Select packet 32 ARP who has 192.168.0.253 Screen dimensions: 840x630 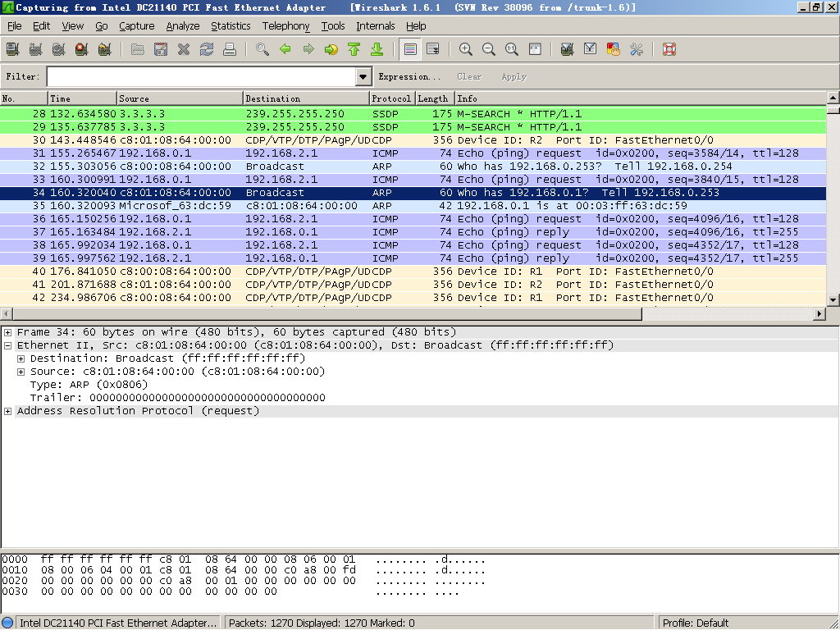pos(413,167)
